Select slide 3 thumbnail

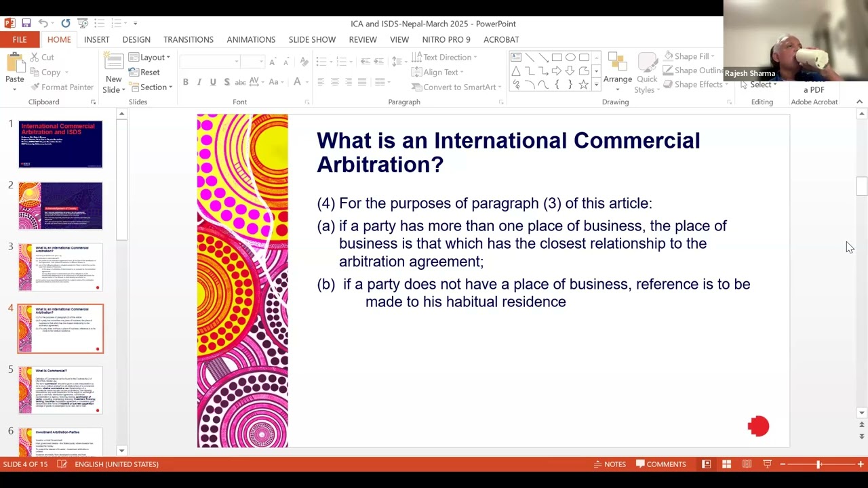click(x=60, y=267)
